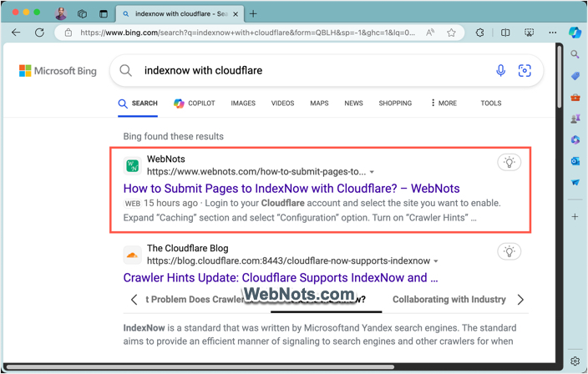Click the address bar URL
The height and width of the screenshot is (374, 588).
(x=247, y=33)
